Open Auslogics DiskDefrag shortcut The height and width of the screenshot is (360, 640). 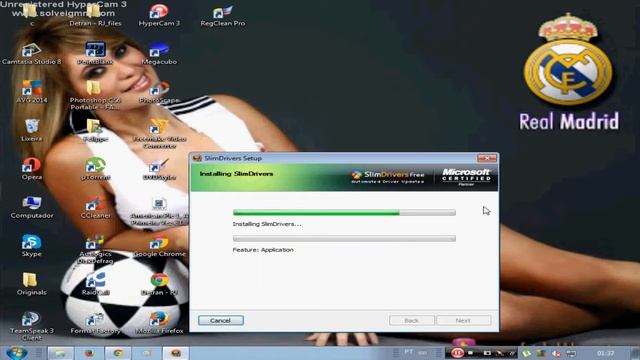[x=95, y=249]
